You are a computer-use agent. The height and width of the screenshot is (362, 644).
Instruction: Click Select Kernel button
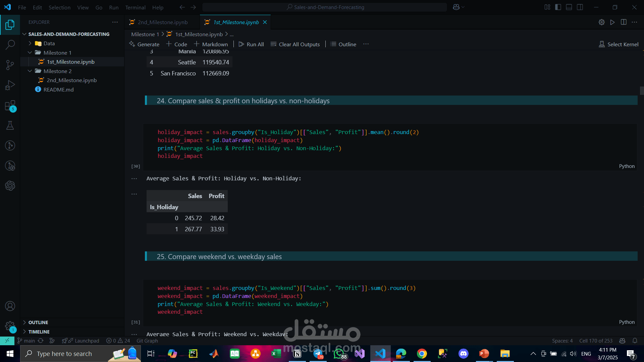619,44
